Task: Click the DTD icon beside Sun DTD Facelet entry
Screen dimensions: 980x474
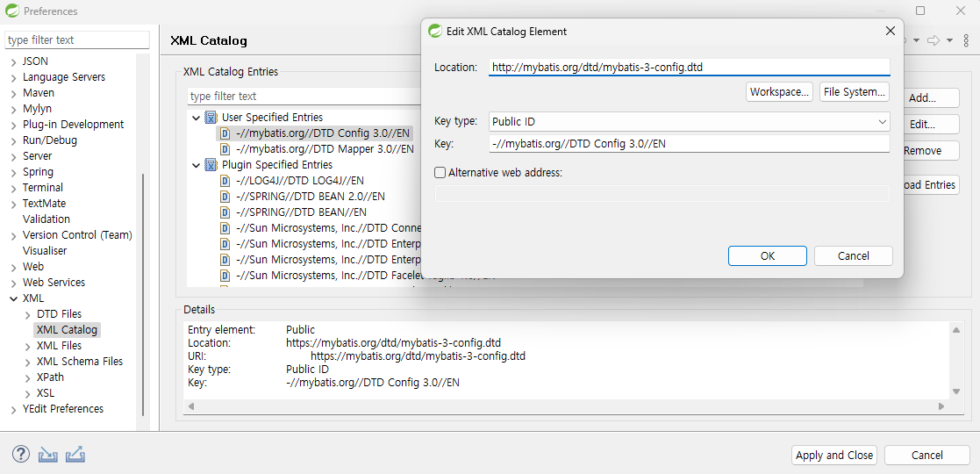Action: point(225,276)
